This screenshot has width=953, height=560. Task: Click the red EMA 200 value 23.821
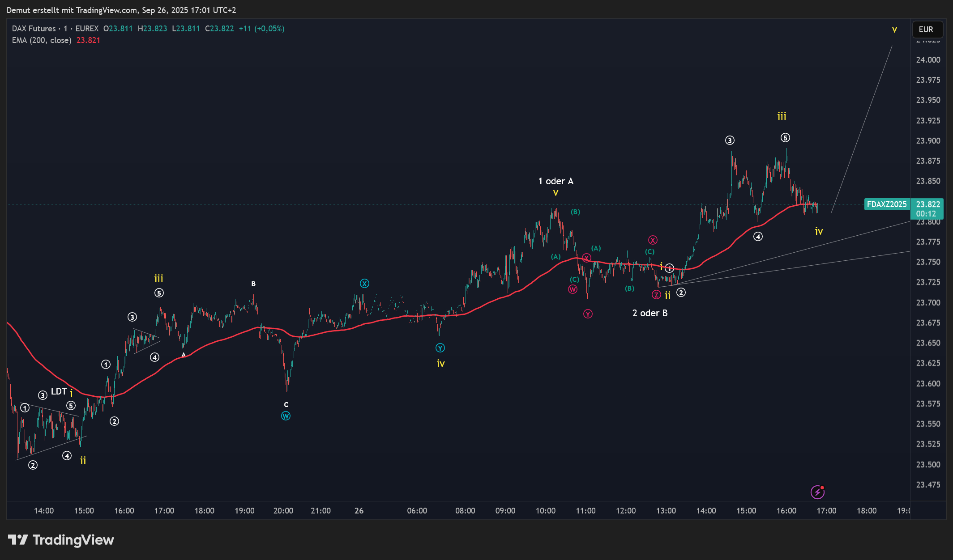coord(88,40)
